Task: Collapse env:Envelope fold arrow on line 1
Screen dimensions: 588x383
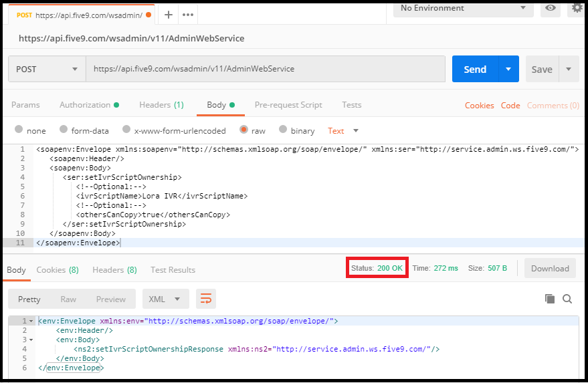Action: point(31,321)
